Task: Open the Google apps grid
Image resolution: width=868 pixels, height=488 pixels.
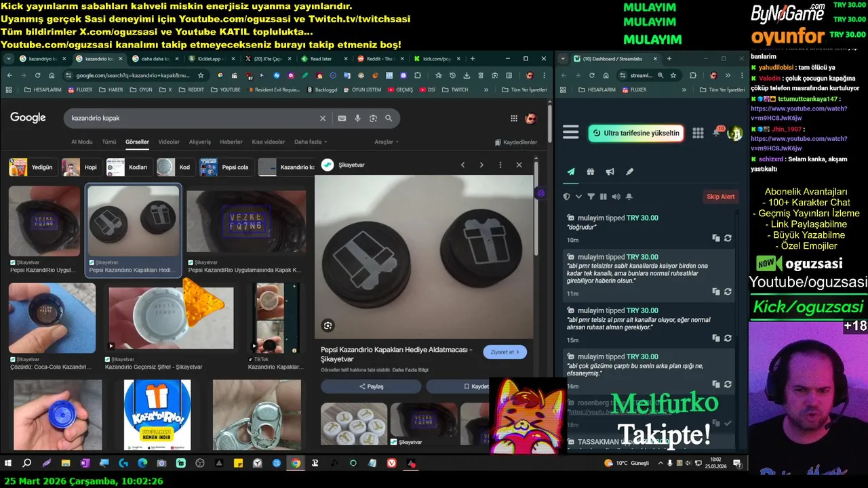Action: pyautogui.click(x=514, y=119)
